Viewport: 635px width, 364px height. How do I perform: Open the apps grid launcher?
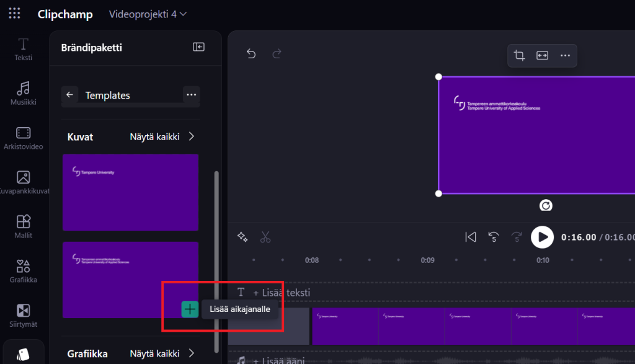pos(15,14)
